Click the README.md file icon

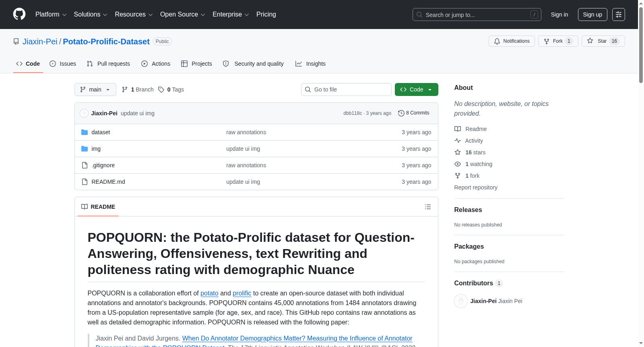click(85, 182)
